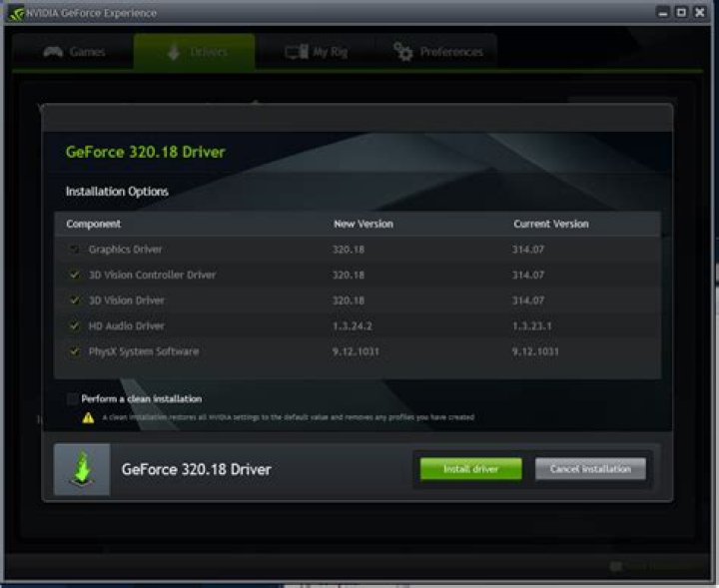Enable Perform a clean installation
Viewport: 719px width, 588px height.
(x=73, y=398)
